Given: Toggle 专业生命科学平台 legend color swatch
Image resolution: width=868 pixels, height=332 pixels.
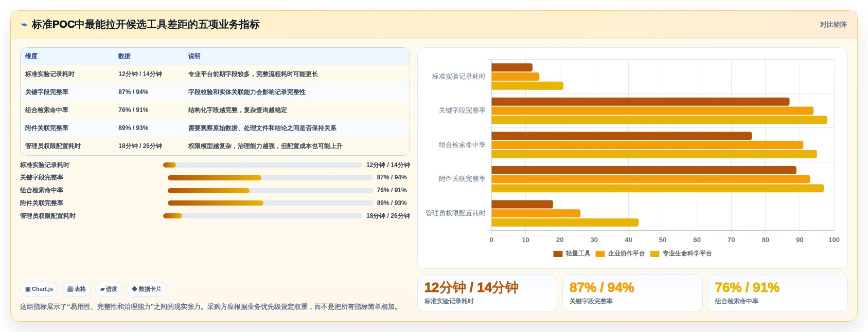Looking at the screenshot, I should (654, 254).
